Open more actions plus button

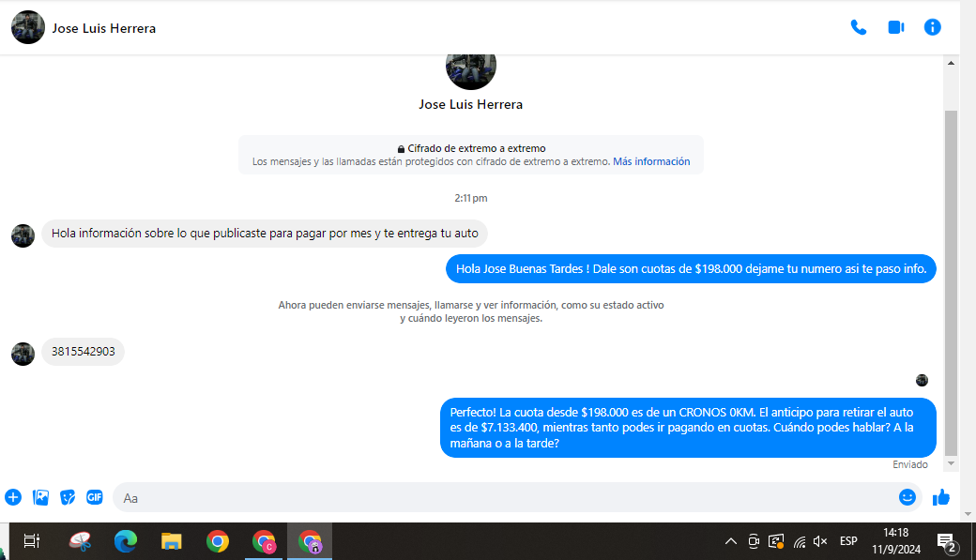(13, 497)
